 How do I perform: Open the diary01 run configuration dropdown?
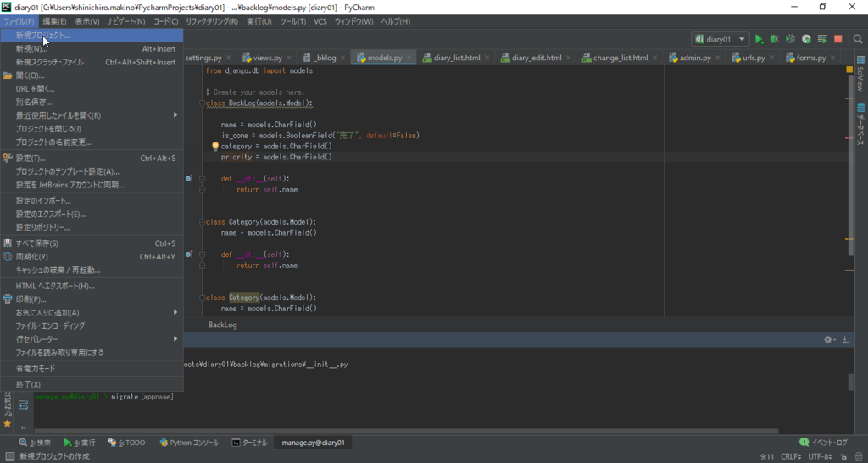pyautogui.click(x=721, y=39)
